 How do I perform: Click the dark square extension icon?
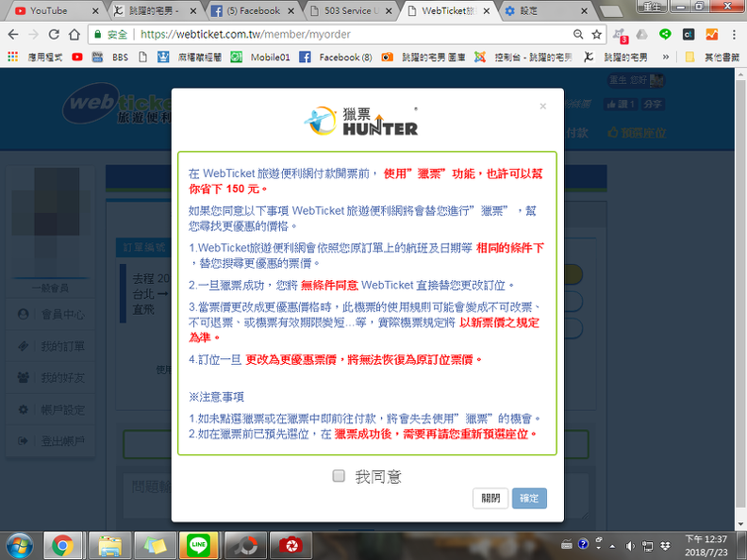pos(689,34)
